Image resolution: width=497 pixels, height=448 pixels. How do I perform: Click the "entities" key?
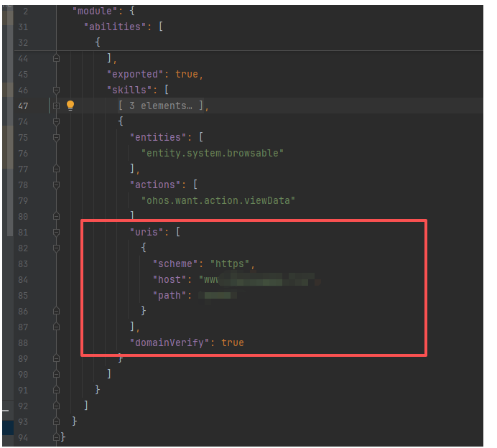pos(158,138)
